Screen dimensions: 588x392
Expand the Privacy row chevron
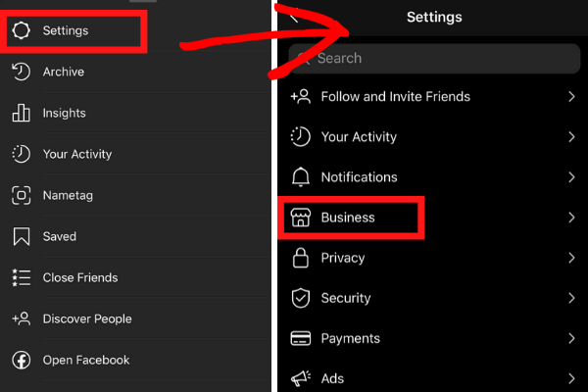pyautogui.click(x=571, y=258)
